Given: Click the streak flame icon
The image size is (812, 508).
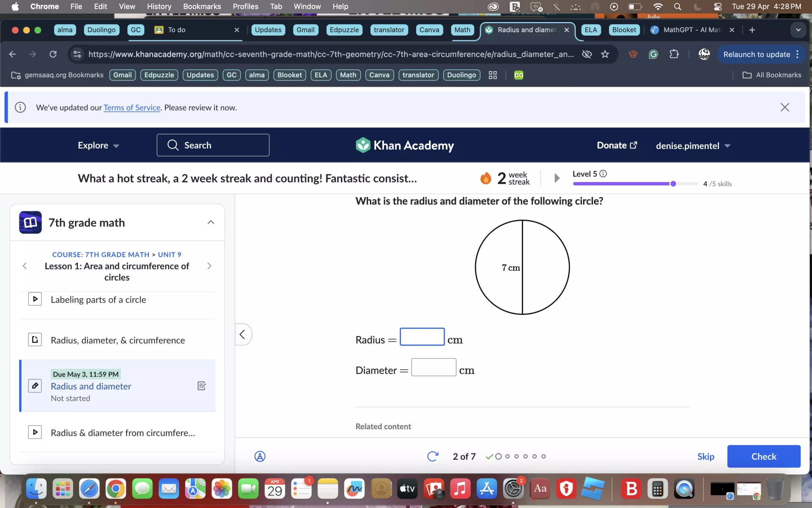Looking at the screenshot, I should pos(486,178).
